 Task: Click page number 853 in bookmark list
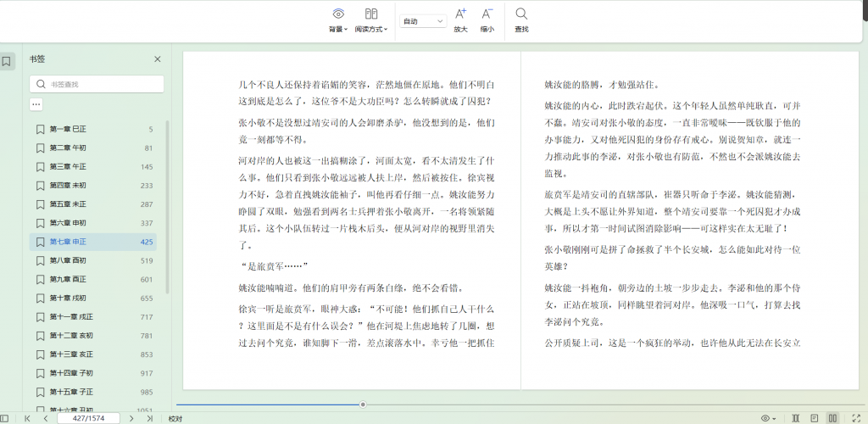coord(147,354)
